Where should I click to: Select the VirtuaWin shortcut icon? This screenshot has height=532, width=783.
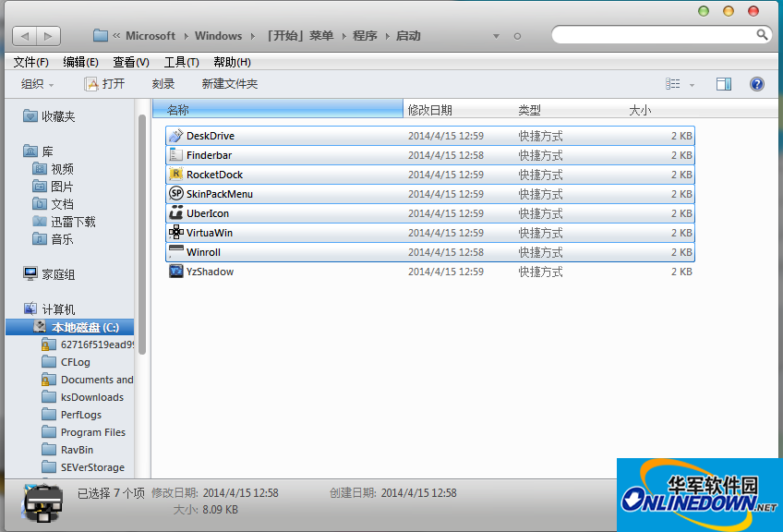[175, 232]
